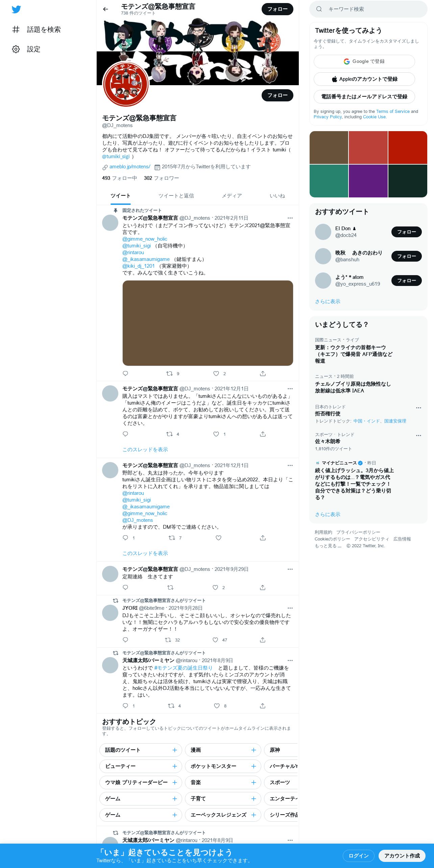Viewport: 434px width, 868px height.
Task: Open ameblo.jp/motens/ profile link
Action: (130, 167)
